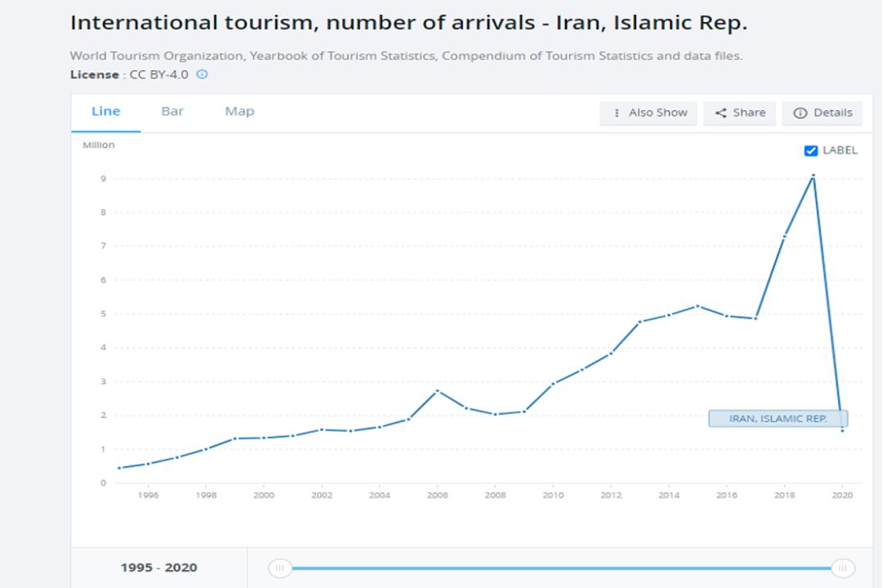This screenshot has width=882, height=588.
Task: Select the Line chart tab
Action: pos(105,111)
